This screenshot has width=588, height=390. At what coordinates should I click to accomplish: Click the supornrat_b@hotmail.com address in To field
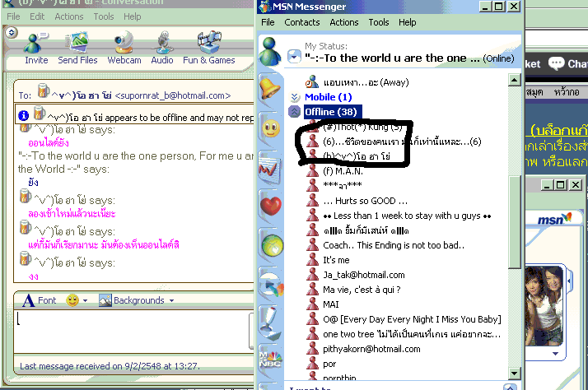(x=173, y=95)
